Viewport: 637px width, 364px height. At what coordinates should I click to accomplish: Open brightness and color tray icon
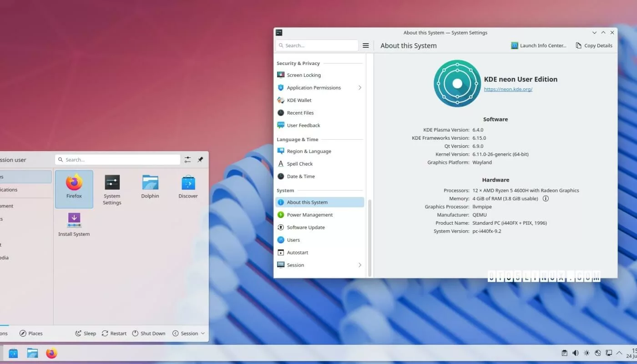pyautogui.click(x=586, y=353)
